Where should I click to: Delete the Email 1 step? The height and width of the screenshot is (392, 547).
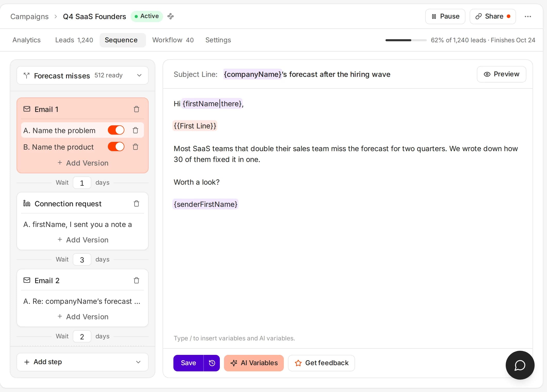(136, 109)
